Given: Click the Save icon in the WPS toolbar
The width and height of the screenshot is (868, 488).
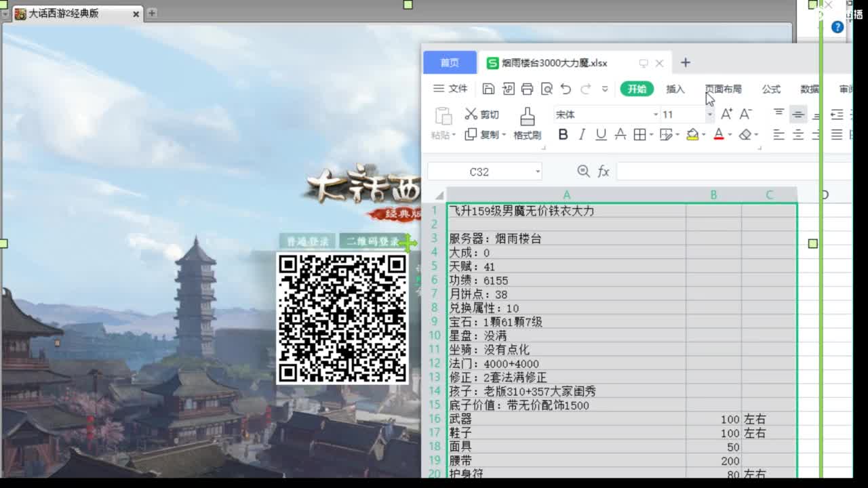Looking at the screenshot, I should click(488, 89).
